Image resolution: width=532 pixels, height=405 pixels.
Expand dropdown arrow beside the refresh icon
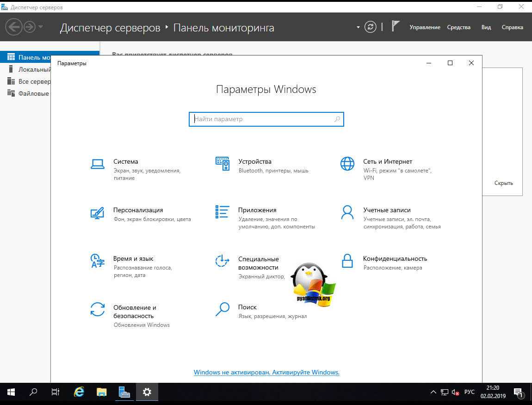(x=358, y=27)
